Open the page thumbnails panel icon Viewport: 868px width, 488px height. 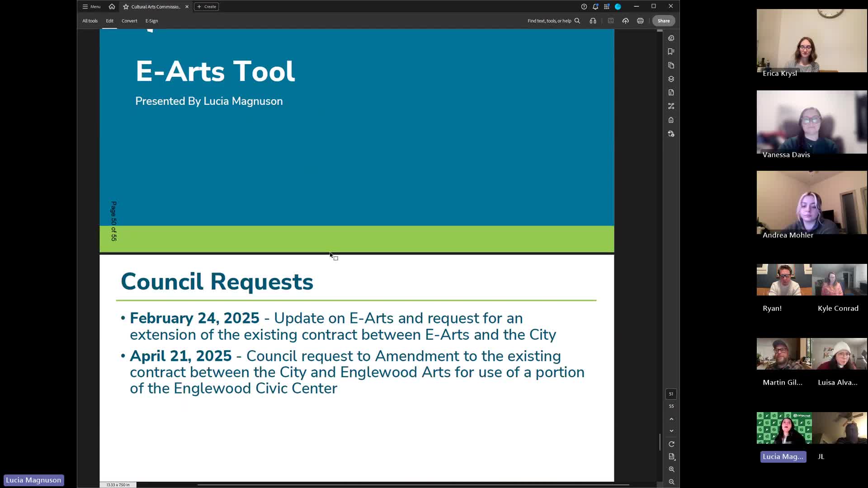pyautogui.click(x=671, y=65)
